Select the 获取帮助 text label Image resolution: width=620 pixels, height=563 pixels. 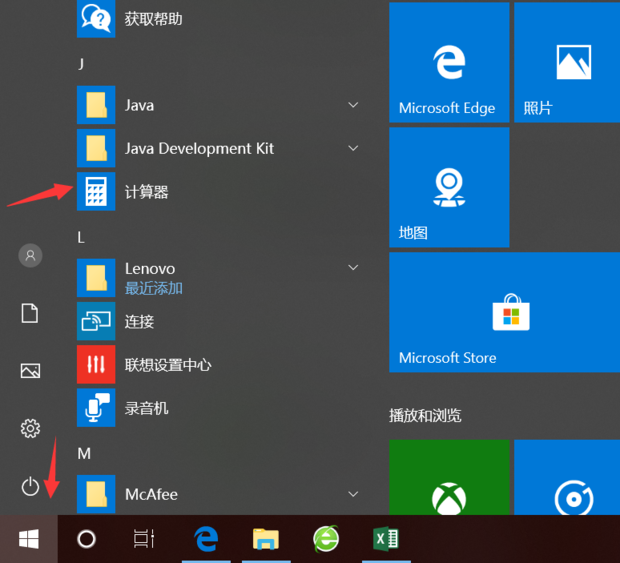pos(153,19)
